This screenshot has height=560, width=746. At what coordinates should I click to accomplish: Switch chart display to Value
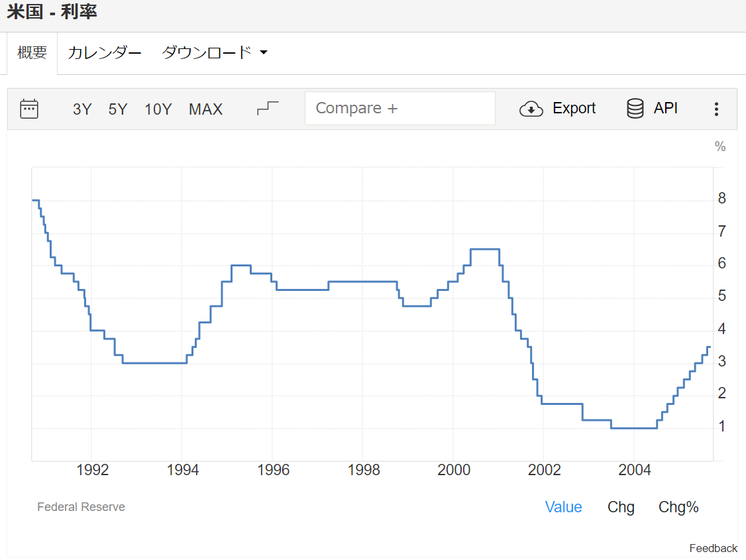point(563,507)
